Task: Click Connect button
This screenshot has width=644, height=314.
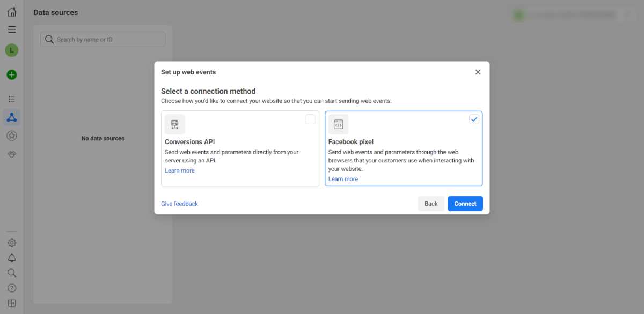Action: point(465,204)
